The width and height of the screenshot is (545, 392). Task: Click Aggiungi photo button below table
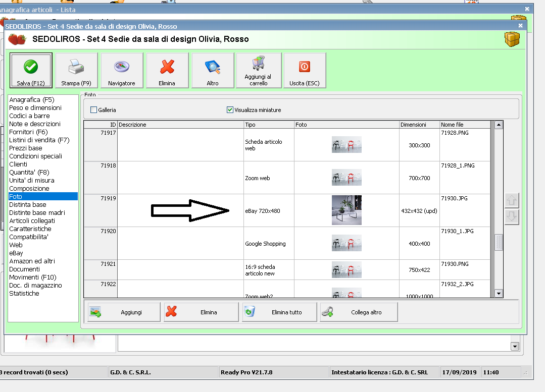pos(124,312)
